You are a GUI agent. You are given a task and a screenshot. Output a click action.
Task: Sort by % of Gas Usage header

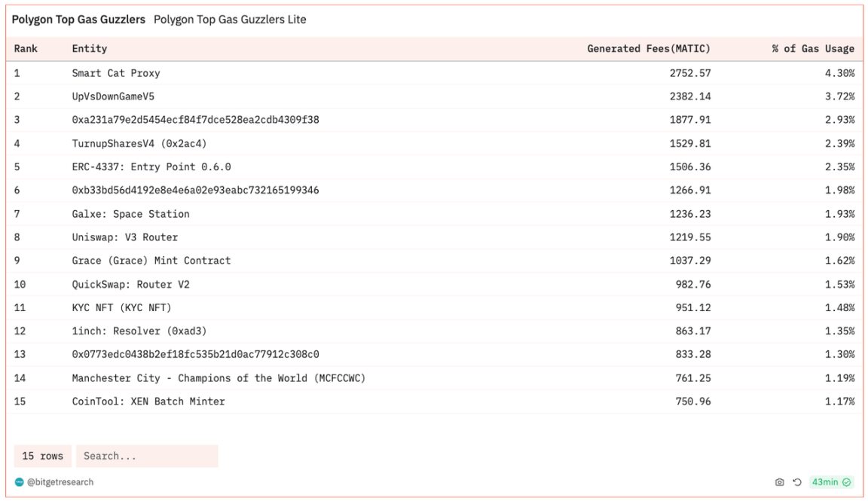coord(813,49)
